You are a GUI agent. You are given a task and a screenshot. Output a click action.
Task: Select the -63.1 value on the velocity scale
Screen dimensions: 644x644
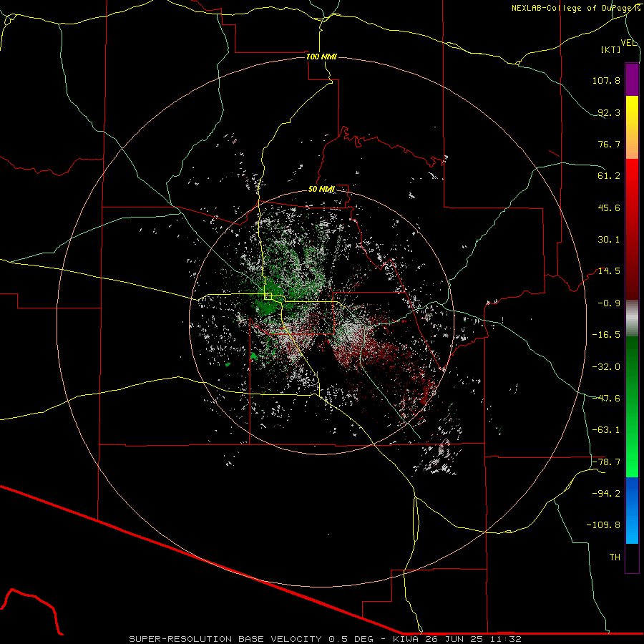(606, 430)
